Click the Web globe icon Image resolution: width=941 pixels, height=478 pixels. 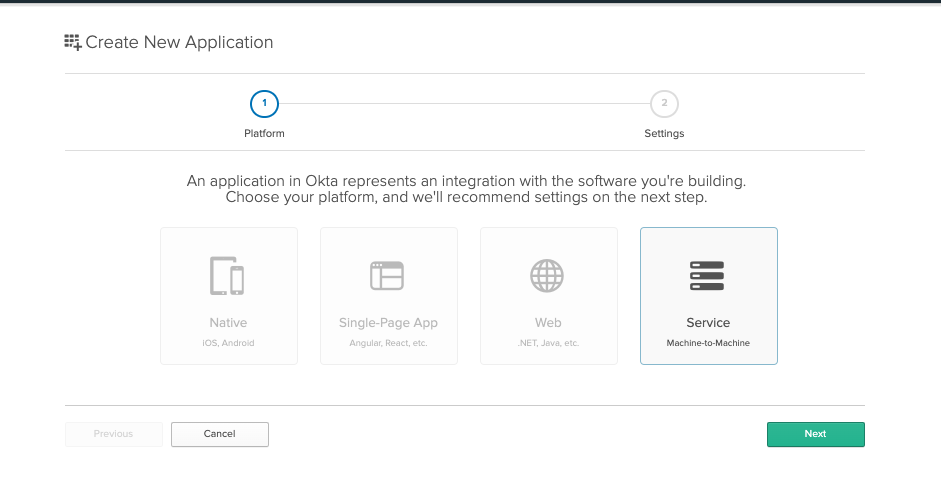547,275
